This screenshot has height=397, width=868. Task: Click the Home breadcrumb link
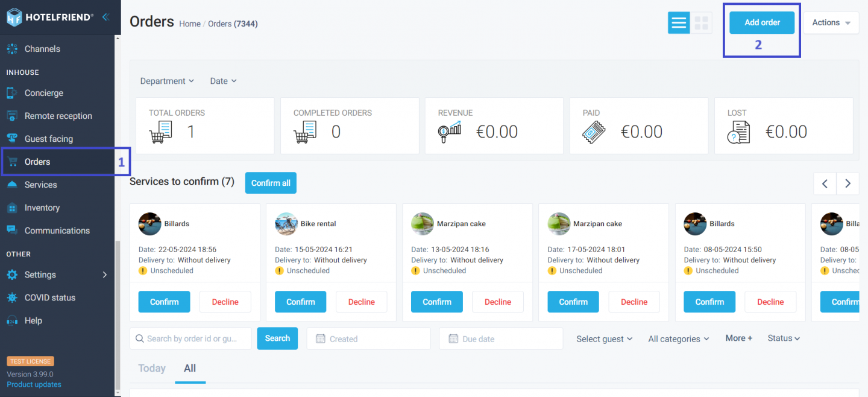[190, 24]
